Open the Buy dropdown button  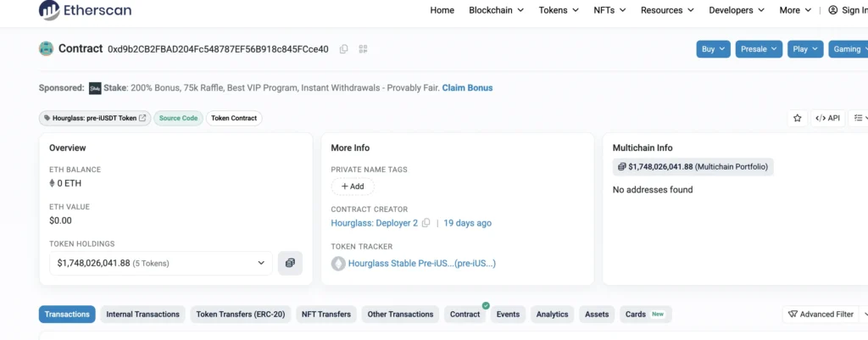[x=713, y=49]
